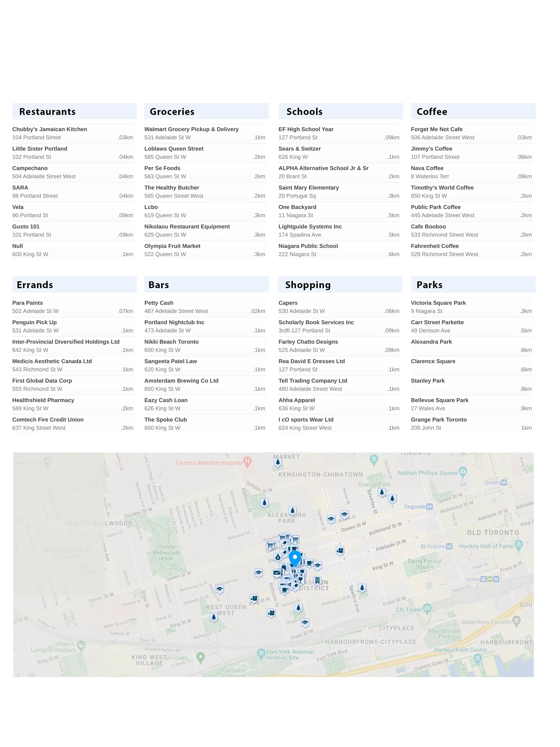The width and height of the screenshot is (560, 747).
Task: Click graduation cap marker near Front St W
Action: click(x=305, y=622)
